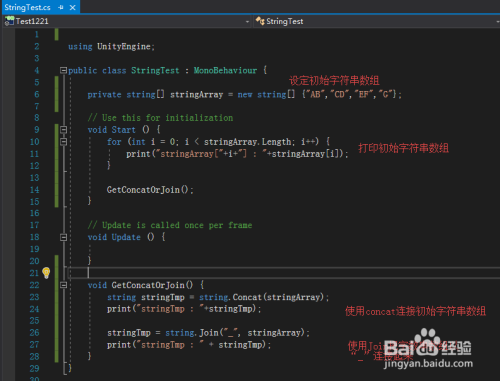500x381 pixels.
Task: Place cursor on empty line 21
Action: pyautogui.click(x=283, y=273)
